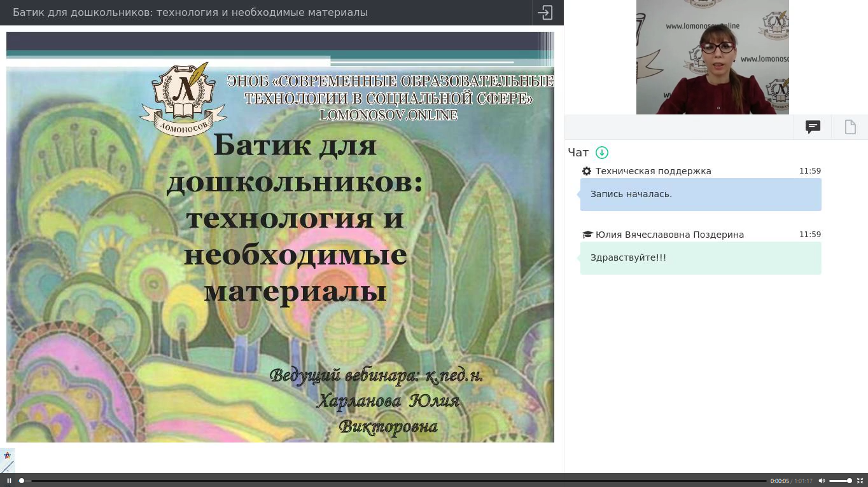This screenshot has height=487, width=868.
Task: Click the sender name Юлия Вячеславовна Поздерина
Action: click(669, 235)
